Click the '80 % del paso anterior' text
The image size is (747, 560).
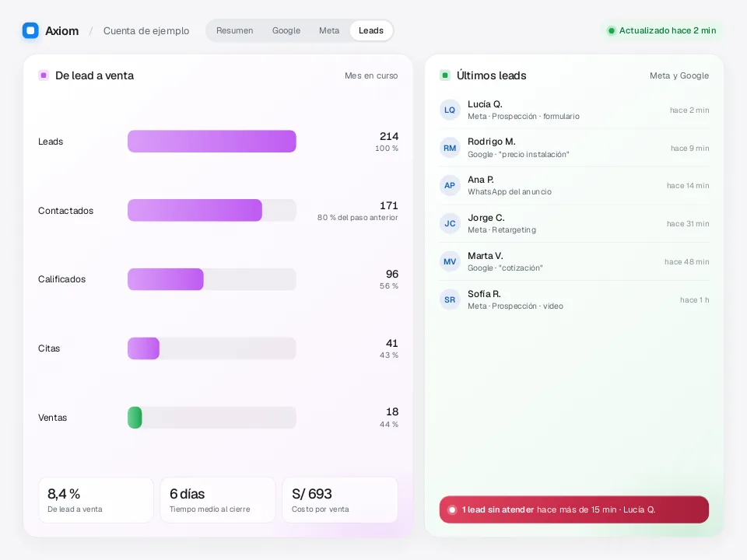[358, 218]
